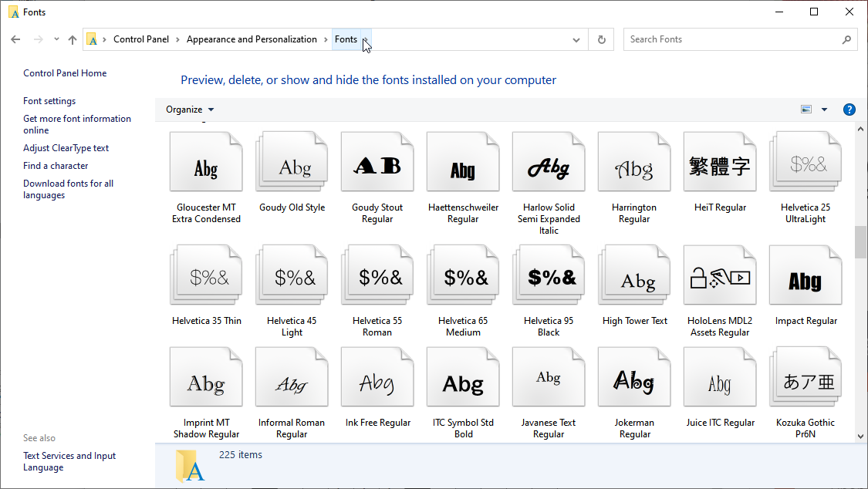This screenshot has width=868, height=489.
Task: Click the Search Fonts input field
Action: (733, 39)
